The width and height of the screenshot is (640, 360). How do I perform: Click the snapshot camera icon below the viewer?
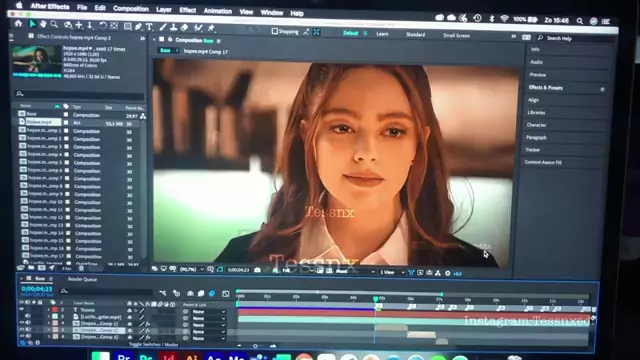(x=257, y=270)
